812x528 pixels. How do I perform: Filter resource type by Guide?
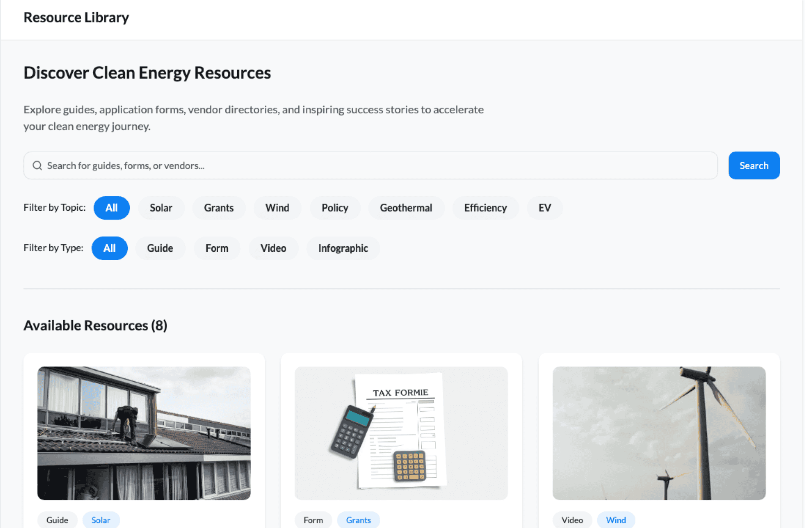tap(160, 248)
